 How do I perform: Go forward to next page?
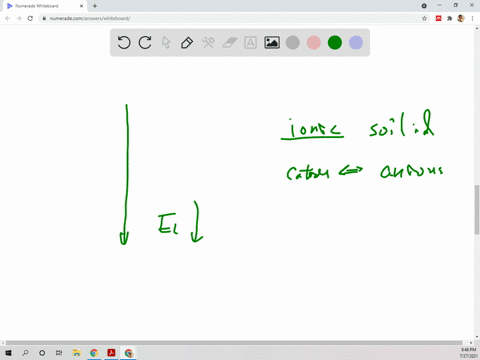click(19, 18)
